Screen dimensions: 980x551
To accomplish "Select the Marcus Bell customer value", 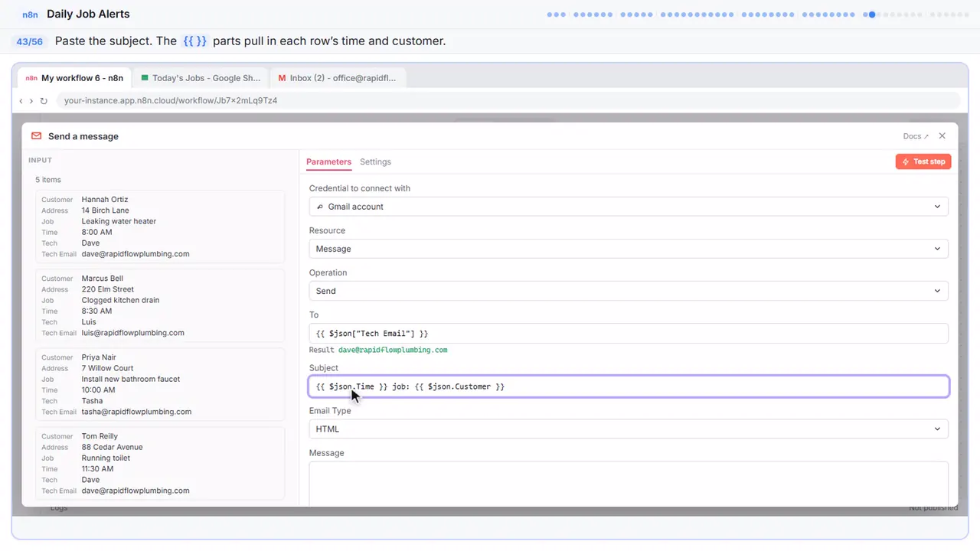I will click(x=103, y=279).
